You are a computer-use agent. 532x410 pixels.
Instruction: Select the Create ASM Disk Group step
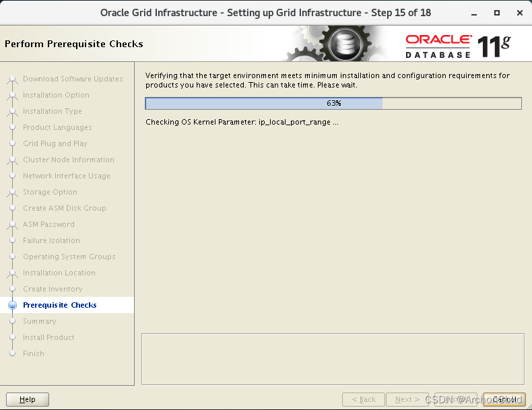click(65, 208)
